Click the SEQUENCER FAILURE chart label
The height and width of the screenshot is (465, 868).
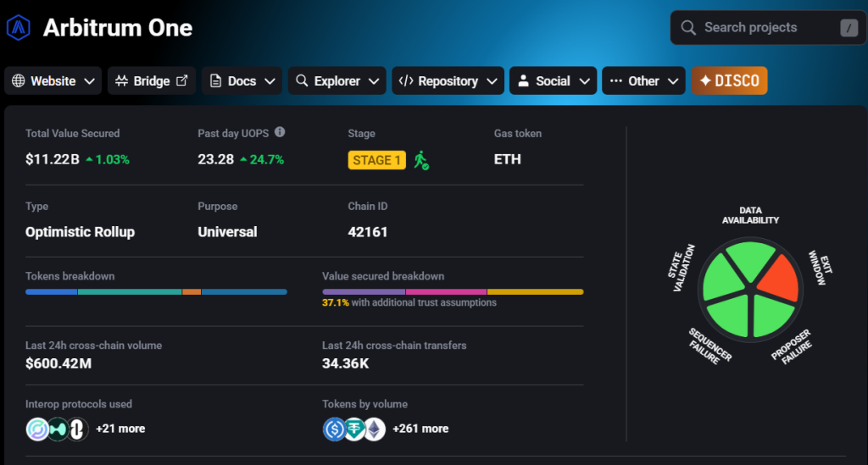coord(710,346)
